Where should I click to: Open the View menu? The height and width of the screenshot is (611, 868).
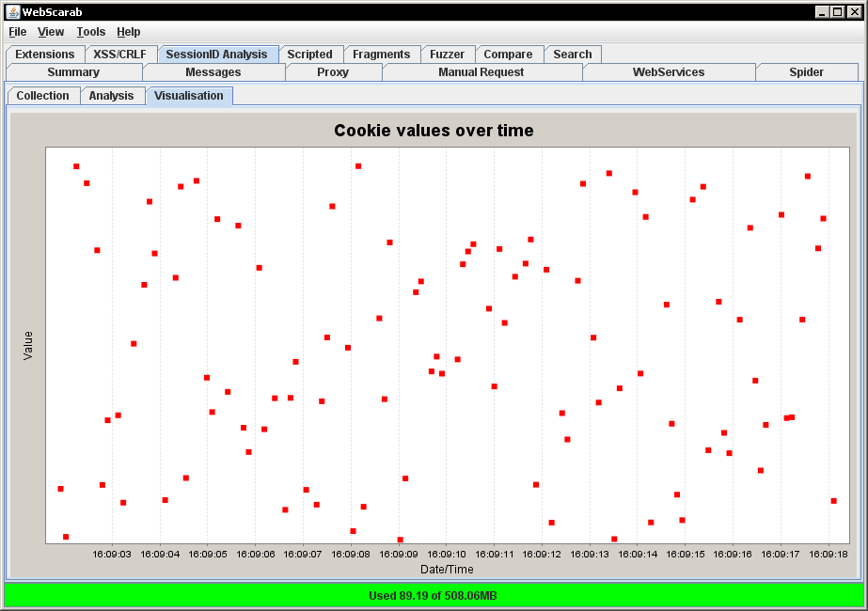pos(51,32)
